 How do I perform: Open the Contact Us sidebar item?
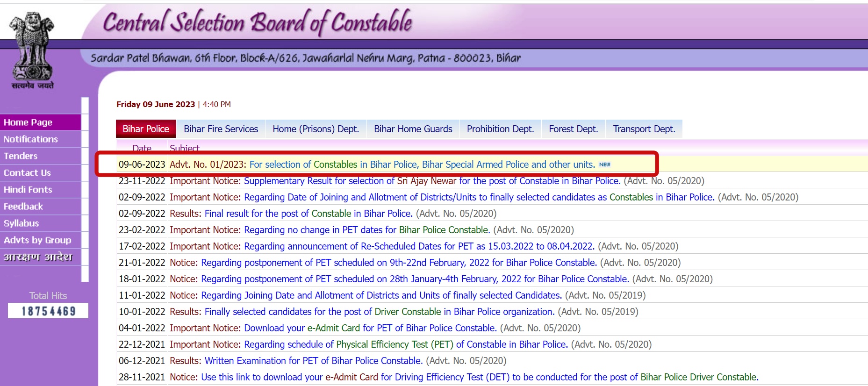[27, 173]
